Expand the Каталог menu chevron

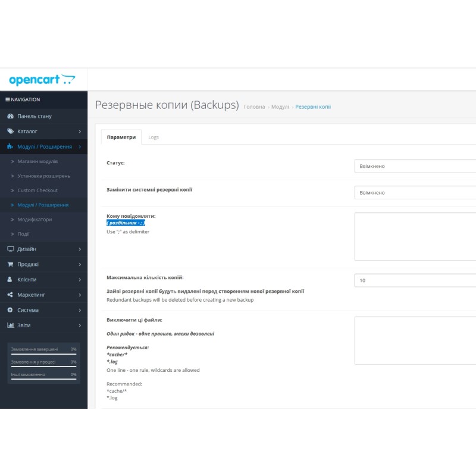pyautogui.click(x=80, y=131)
